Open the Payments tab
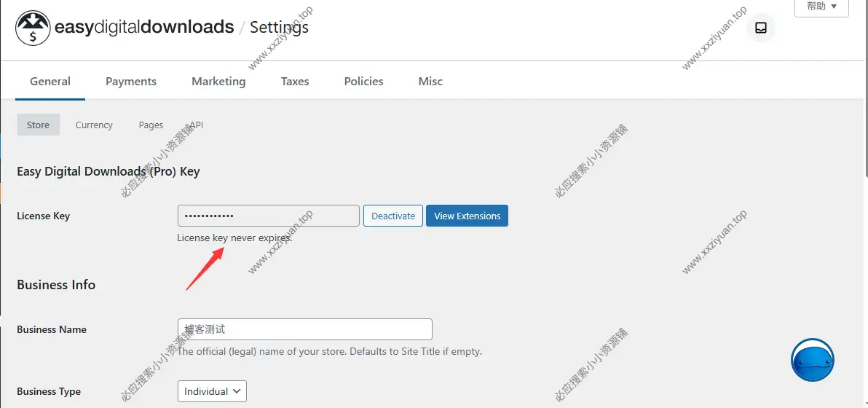868x408 pixels. click(x=131, y=82)
